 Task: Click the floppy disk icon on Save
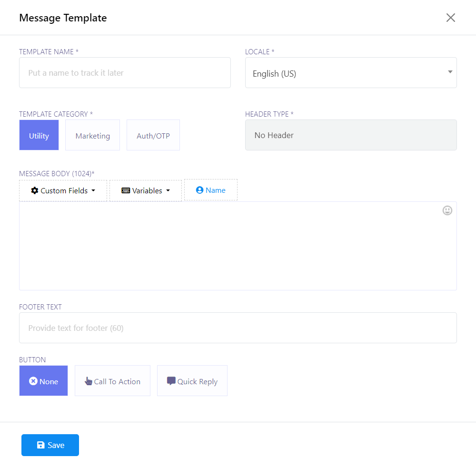tap(41, 445)
